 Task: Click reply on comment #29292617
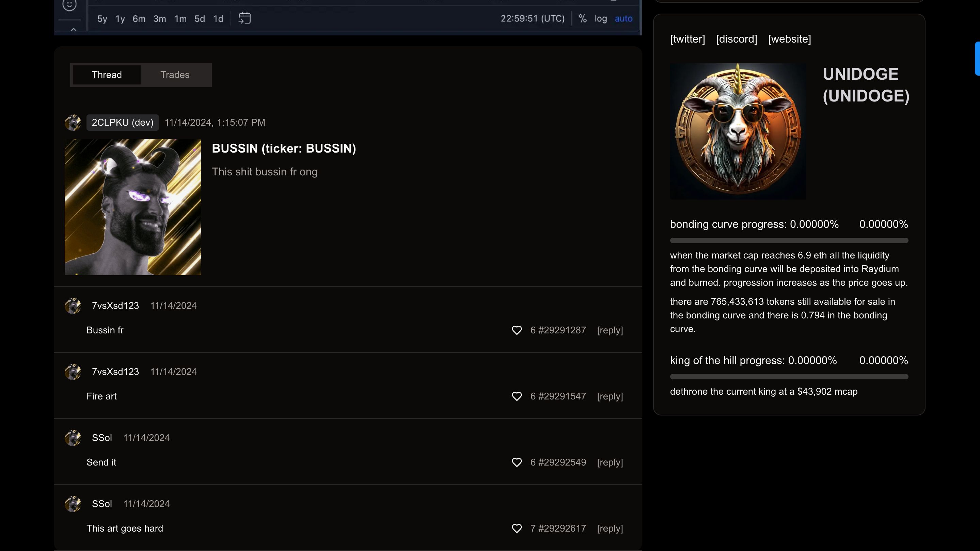tap(610, 528)
